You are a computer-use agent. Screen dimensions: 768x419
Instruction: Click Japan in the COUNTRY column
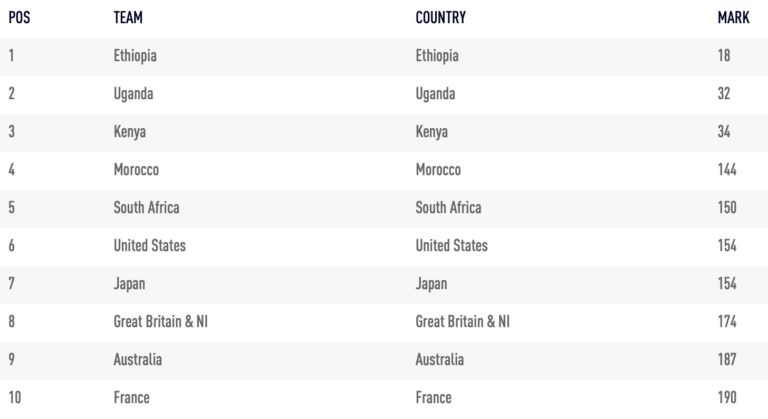tap(431, 284)
